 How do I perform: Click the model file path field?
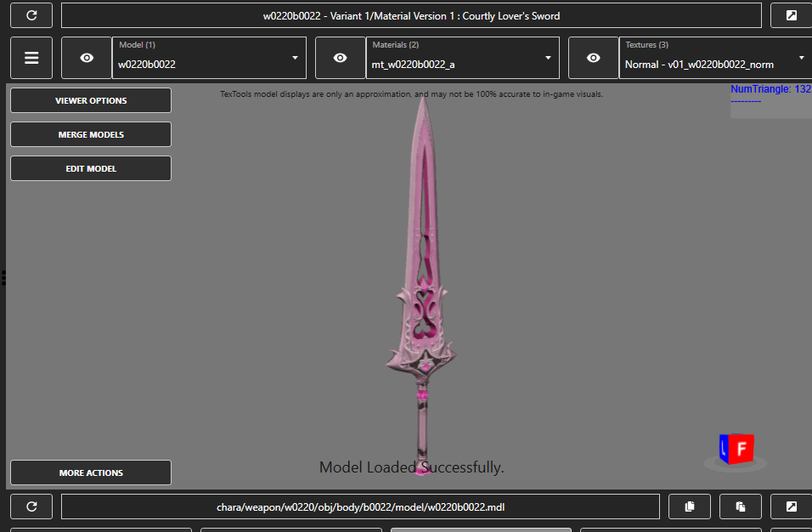coord(360,507)
